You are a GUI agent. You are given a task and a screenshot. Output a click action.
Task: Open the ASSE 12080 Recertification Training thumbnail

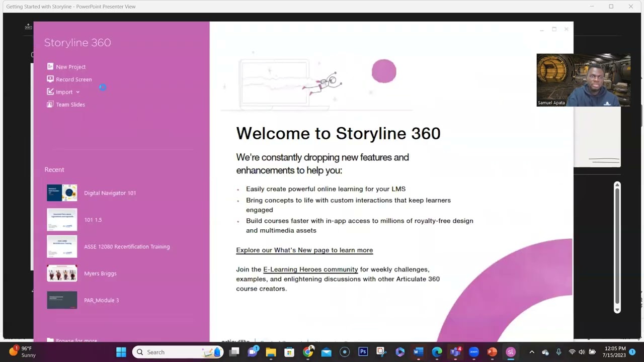(62, 246)
